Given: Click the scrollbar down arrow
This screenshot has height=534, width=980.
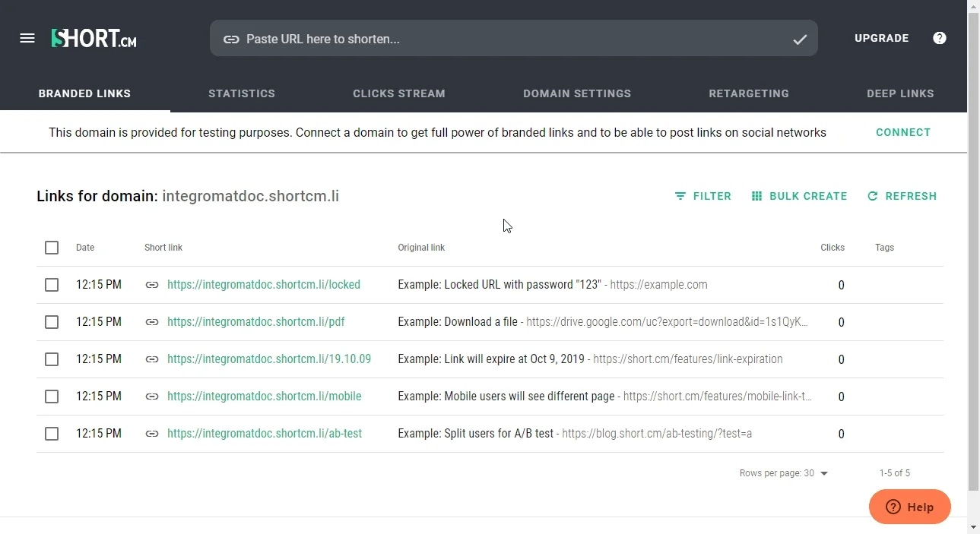Looking at the screenshot, I should (974, 527).
